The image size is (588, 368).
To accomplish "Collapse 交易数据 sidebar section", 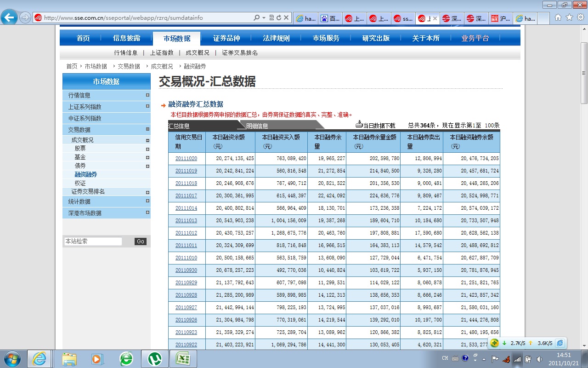I will point(147,129).
